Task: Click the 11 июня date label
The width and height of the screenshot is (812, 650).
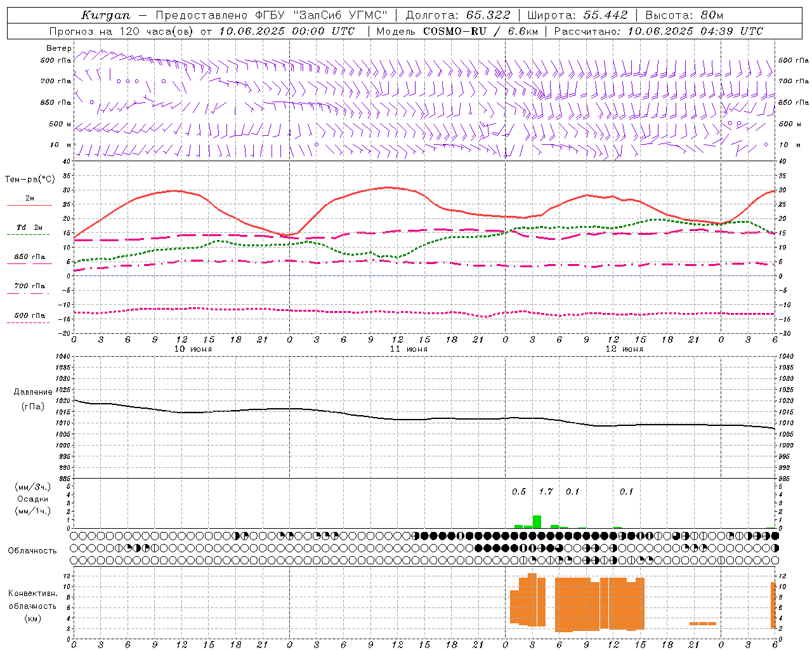Action: coord(409,349)
